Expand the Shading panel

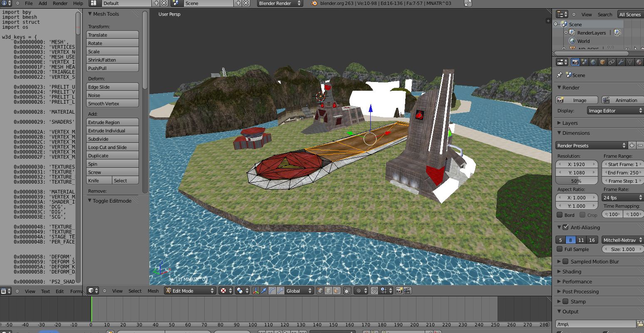[572, 272]
